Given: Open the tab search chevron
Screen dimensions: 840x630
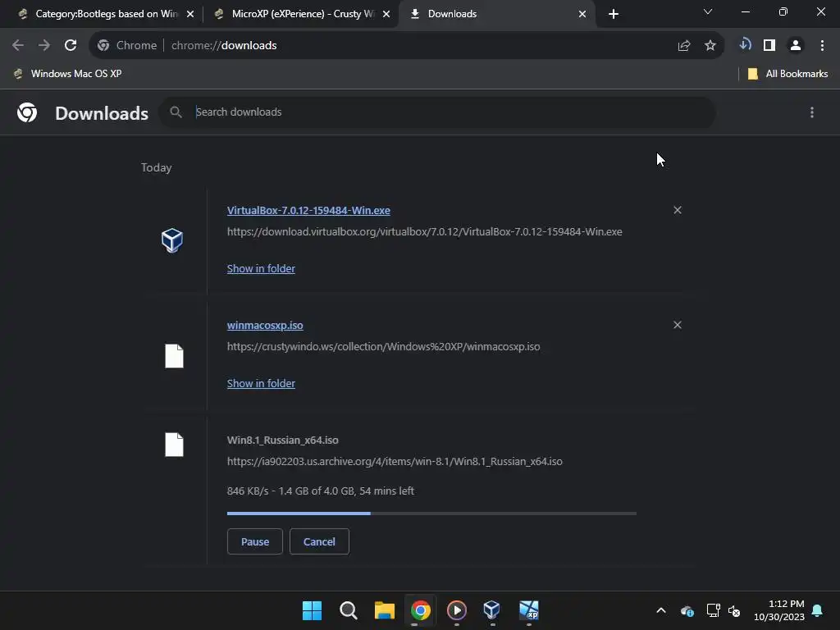Looking at the screenshot, I should coord(708,11).
